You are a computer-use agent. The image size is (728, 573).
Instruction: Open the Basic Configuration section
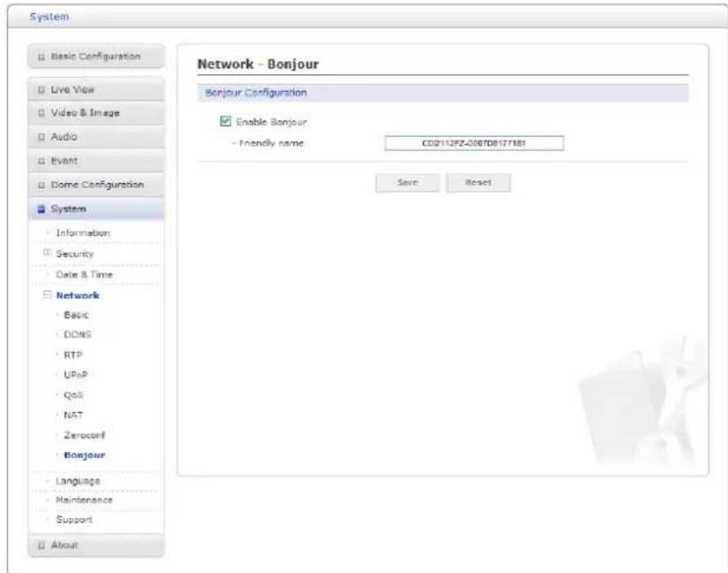[96, 57]
